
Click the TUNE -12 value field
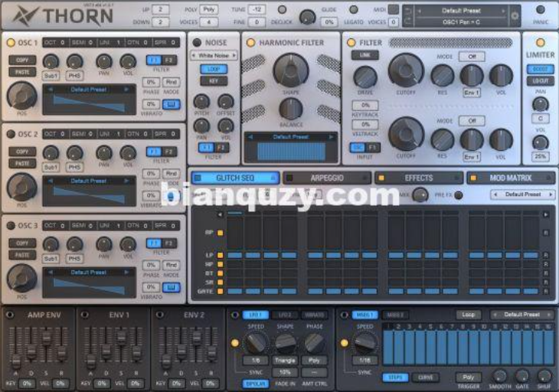pyautogui.click(x=257, y=10)
